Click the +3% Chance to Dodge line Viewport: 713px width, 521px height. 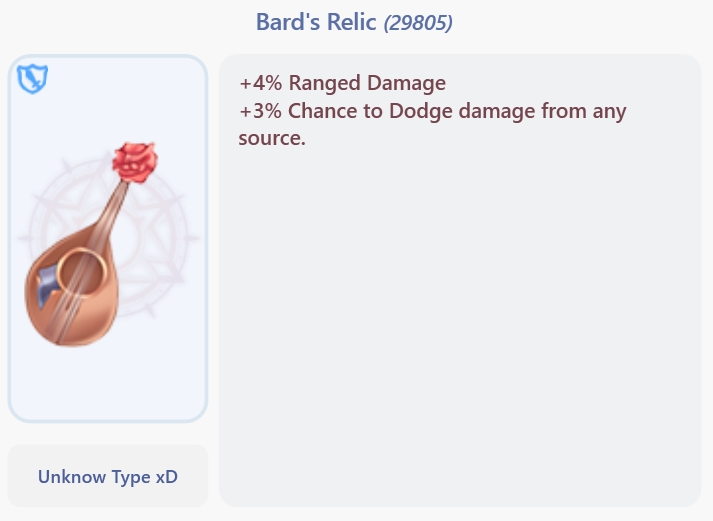pyautogui.click(x=432, y=111)
